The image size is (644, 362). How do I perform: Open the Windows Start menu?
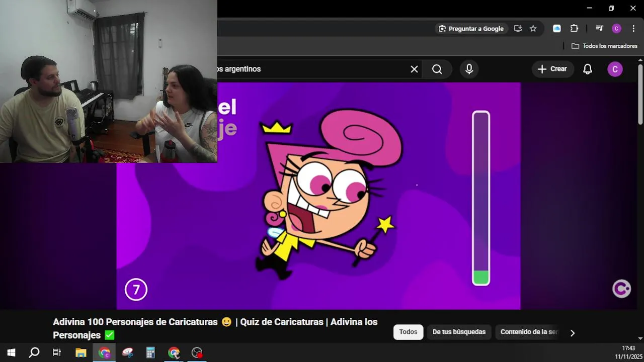(x=11, y=352)
